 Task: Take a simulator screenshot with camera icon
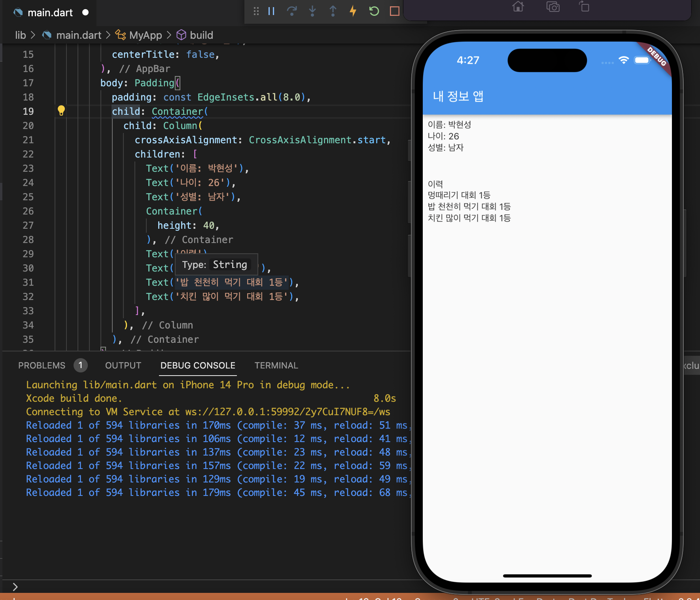pos(553,7)
